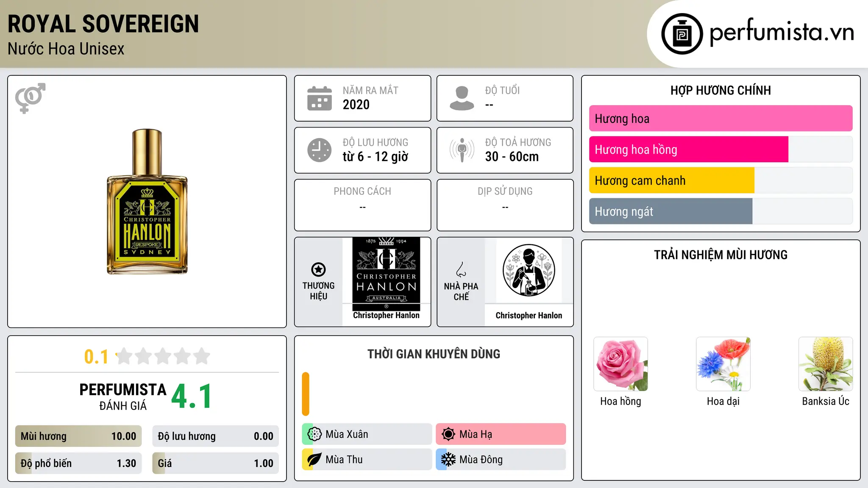
Task: Click the Độ lưu hương 0.00 score bar
Action: [x=215, y=436]
